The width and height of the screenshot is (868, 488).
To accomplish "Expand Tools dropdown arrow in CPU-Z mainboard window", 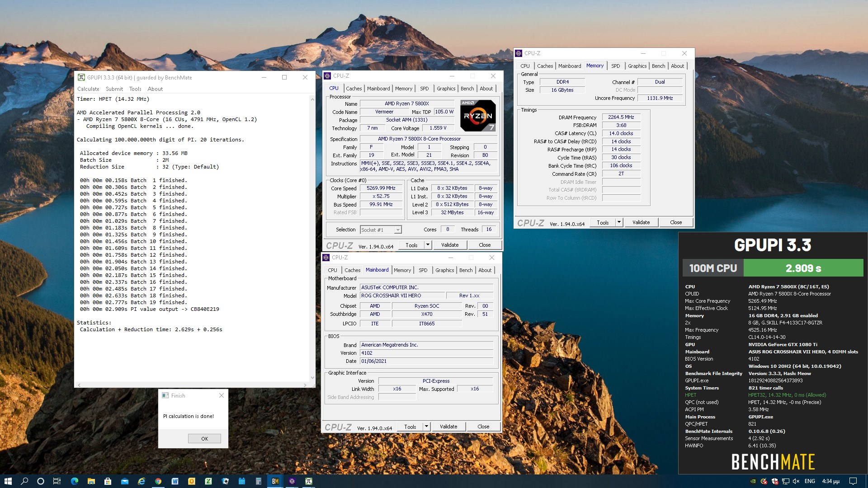I will click(426, 427).
